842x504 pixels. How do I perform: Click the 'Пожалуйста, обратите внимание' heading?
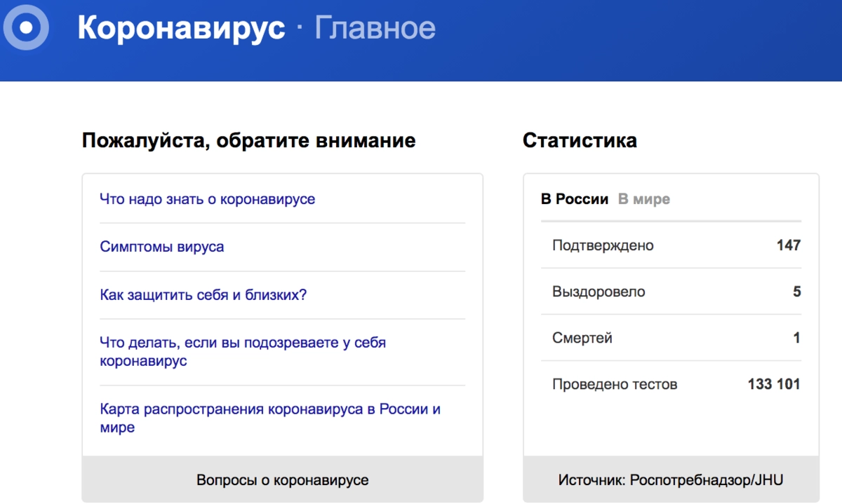[x=248, y=140]
